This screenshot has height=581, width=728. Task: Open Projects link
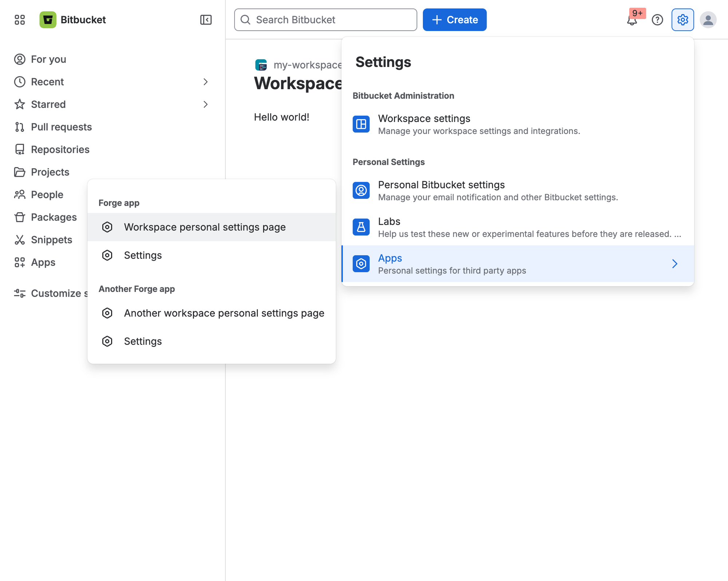(x=50, y=172)
